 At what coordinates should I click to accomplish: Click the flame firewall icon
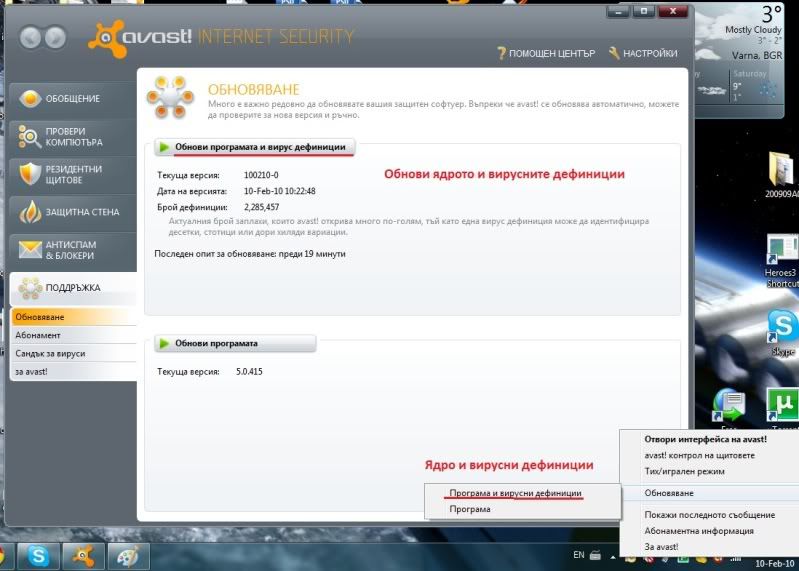[30, 211]
